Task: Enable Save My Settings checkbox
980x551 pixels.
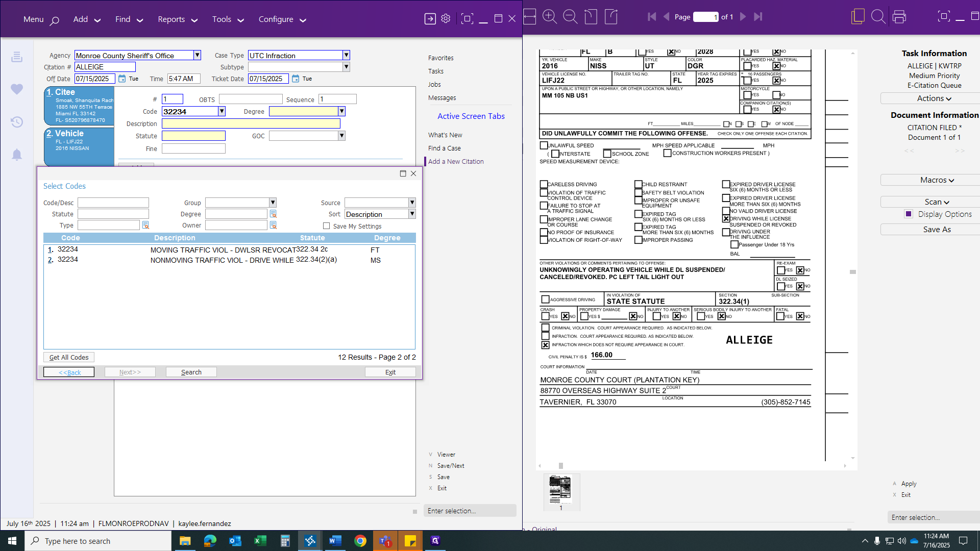Action: click(326, 226)
